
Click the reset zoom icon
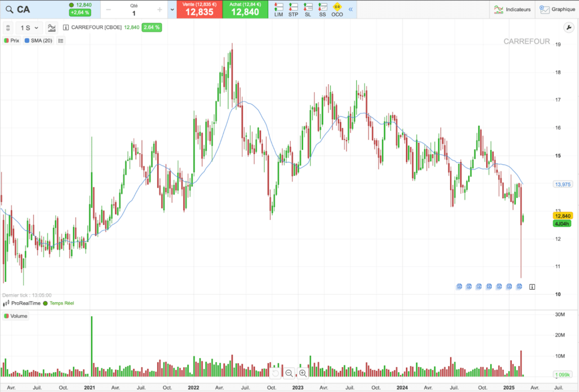275,373
